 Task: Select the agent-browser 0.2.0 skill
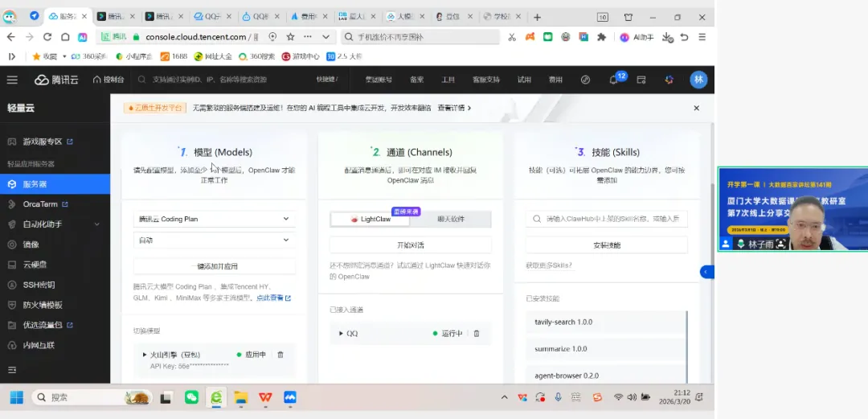[606, 376]
